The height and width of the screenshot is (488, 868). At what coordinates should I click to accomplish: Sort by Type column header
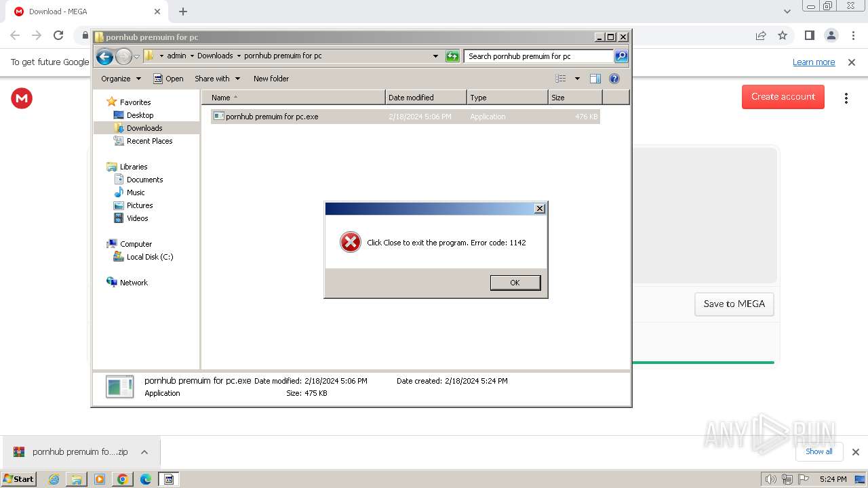coord(507,98)
